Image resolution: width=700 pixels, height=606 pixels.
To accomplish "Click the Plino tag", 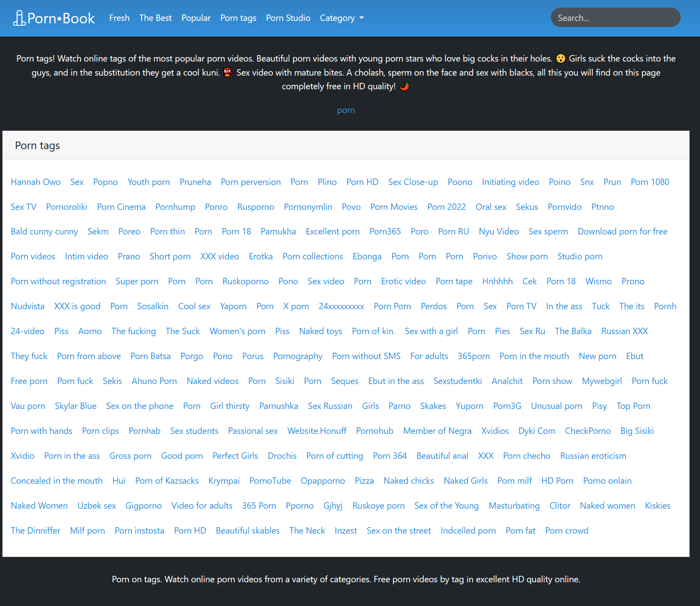I will [x=327, y=182].
